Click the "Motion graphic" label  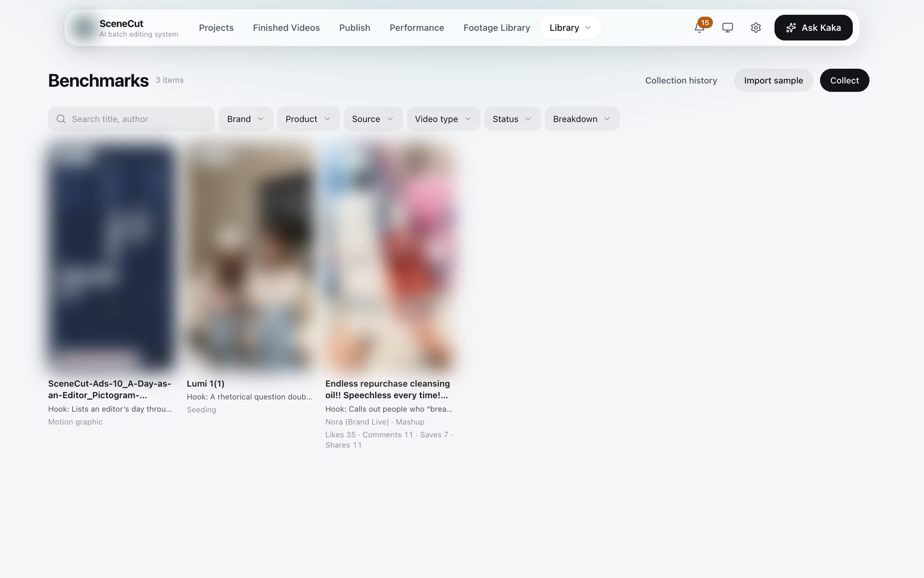click(75, 422)
